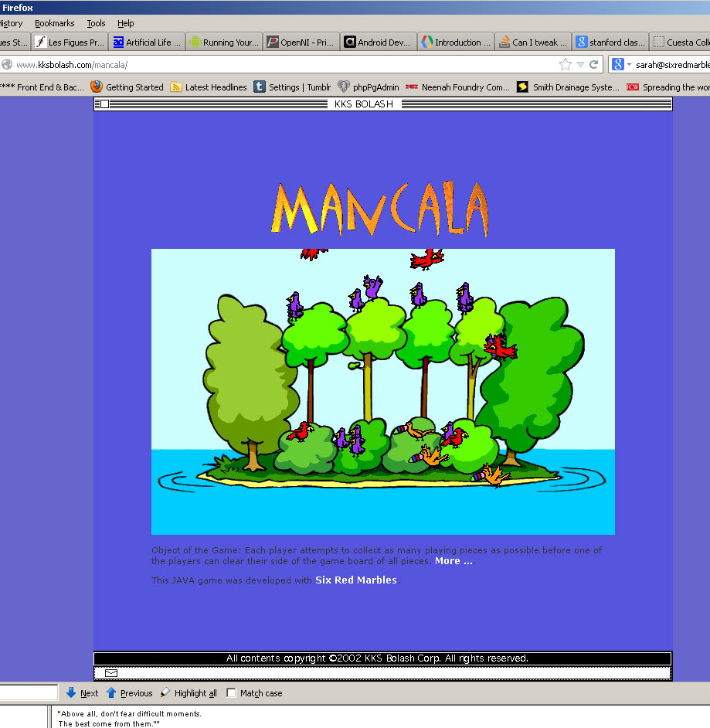710x728 pixels.
Task: Click the Google search engine icon
Action: point(617,65)
